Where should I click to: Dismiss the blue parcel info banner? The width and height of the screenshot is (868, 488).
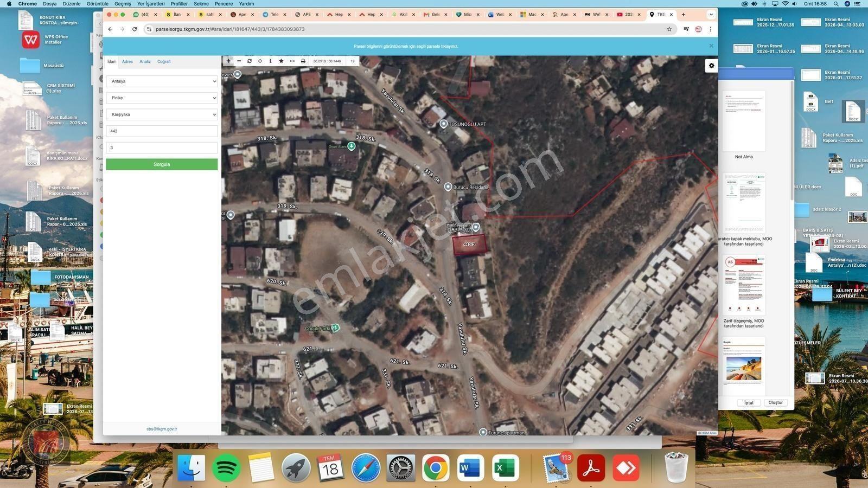point(711,46)
